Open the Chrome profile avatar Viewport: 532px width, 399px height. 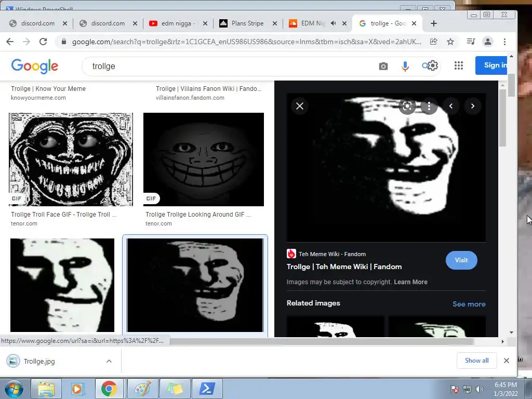(x=487, y=42)
